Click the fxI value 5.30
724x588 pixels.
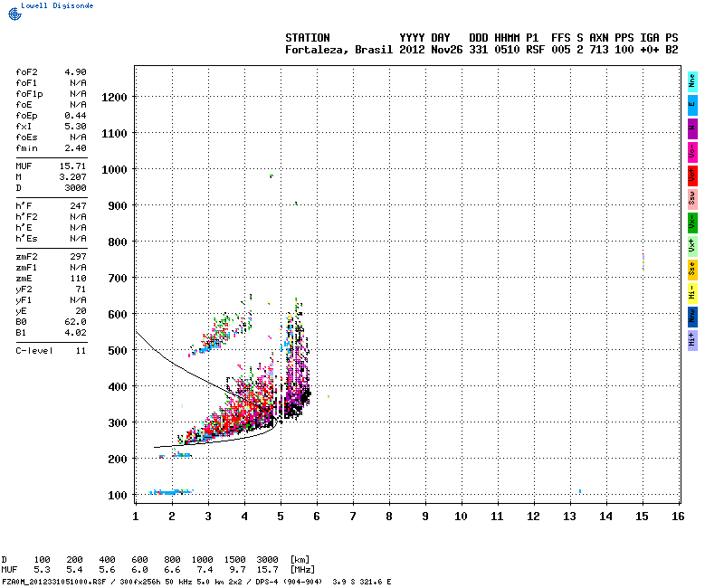tap(75, 126)
